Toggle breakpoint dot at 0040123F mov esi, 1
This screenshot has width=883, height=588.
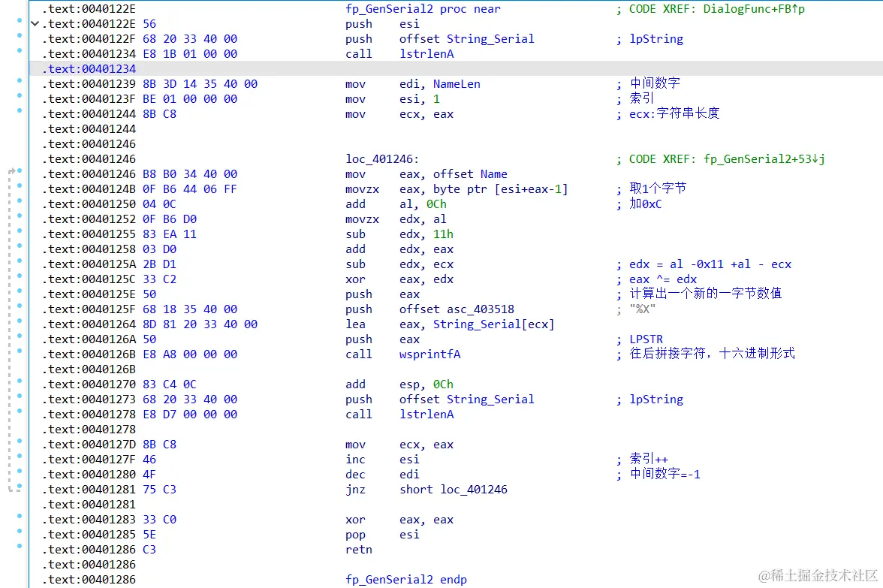click(x=20, y=95)
